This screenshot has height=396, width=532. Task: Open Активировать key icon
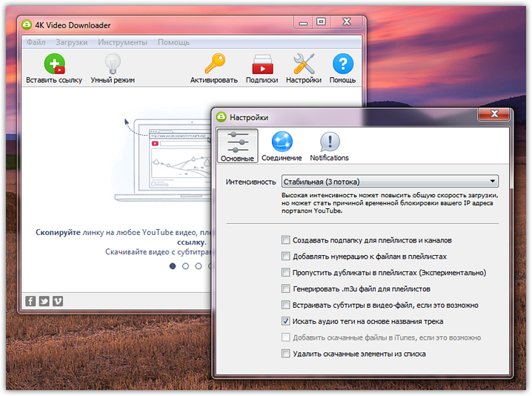[x=214, y=64]
